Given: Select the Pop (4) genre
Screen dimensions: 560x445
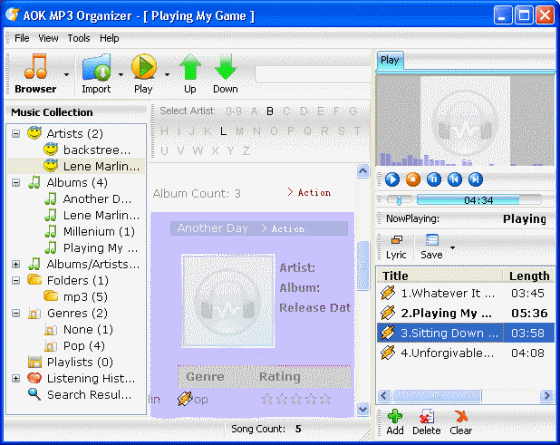Looking at the screenshot, I should point(74,346).
